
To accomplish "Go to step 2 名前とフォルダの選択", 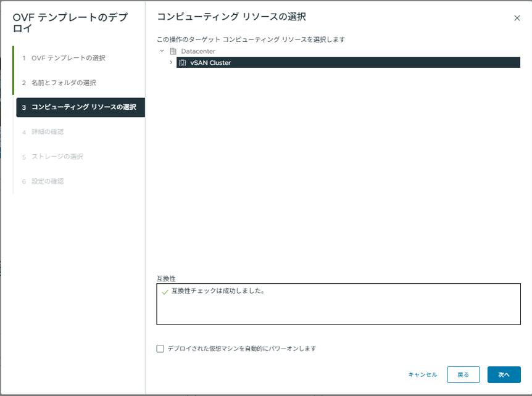I will click(x=59, y=83).
